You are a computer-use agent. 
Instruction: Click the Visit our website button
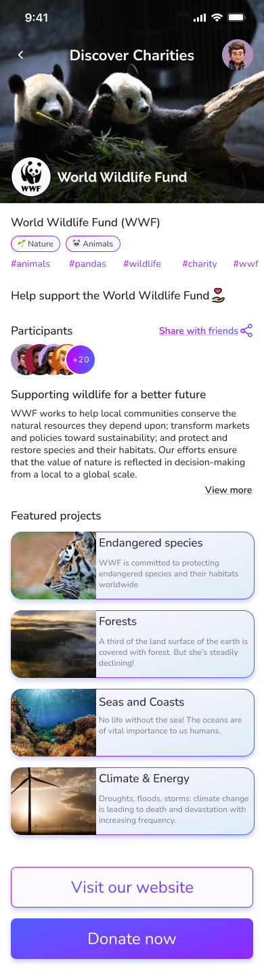coord(132,887)
